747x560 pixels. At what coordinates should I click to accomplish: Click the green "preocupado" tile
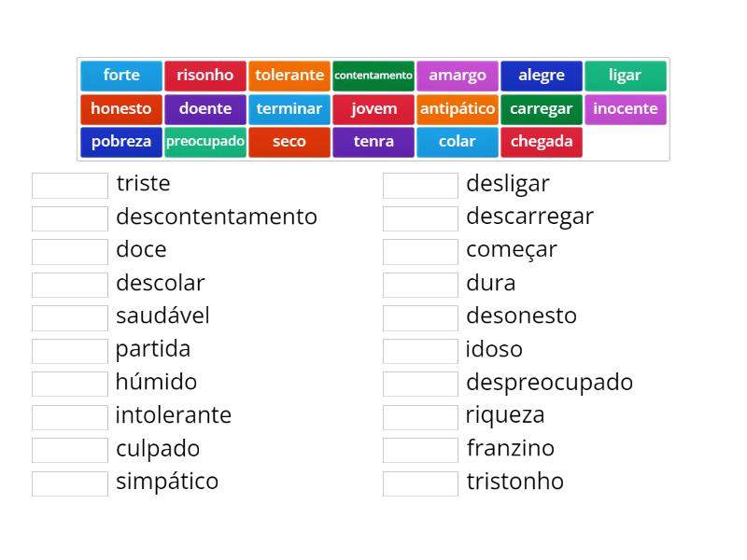[205, 142]
